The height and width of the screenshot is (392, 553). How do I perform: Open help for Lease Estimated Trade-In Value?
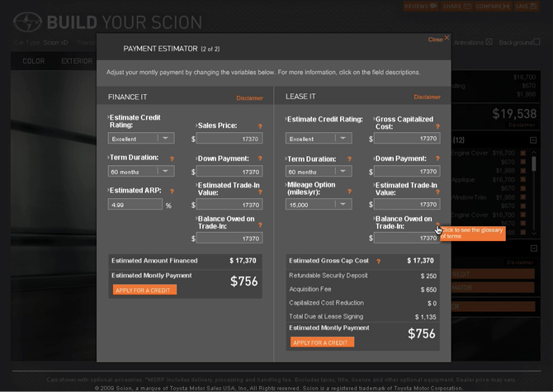pos(437,192)
